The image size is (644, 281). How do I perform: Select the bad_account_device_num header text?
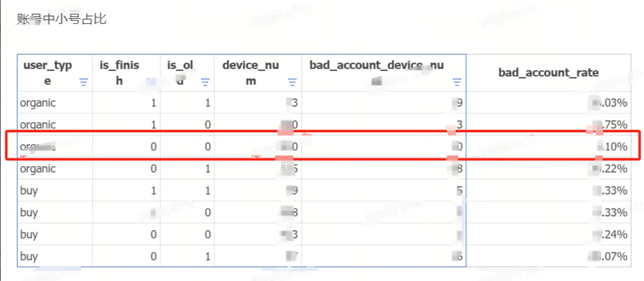[376, 66]
